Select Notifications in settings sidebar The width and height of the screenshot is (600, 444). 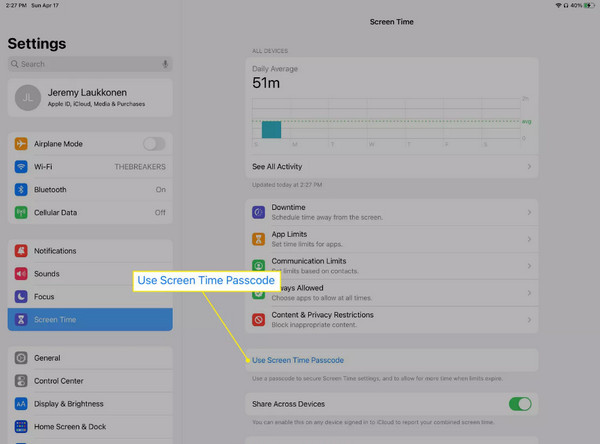90,251
